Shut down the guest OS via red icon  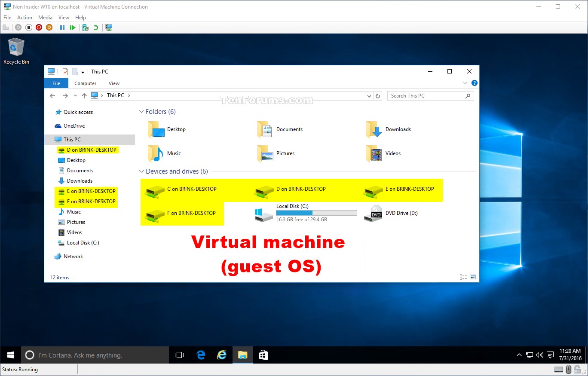click(x=39, y=28)
